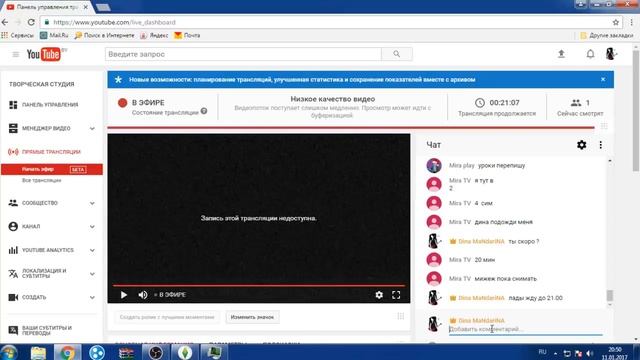
Task: Click the browser address bar URL
Action: [114, 22]
